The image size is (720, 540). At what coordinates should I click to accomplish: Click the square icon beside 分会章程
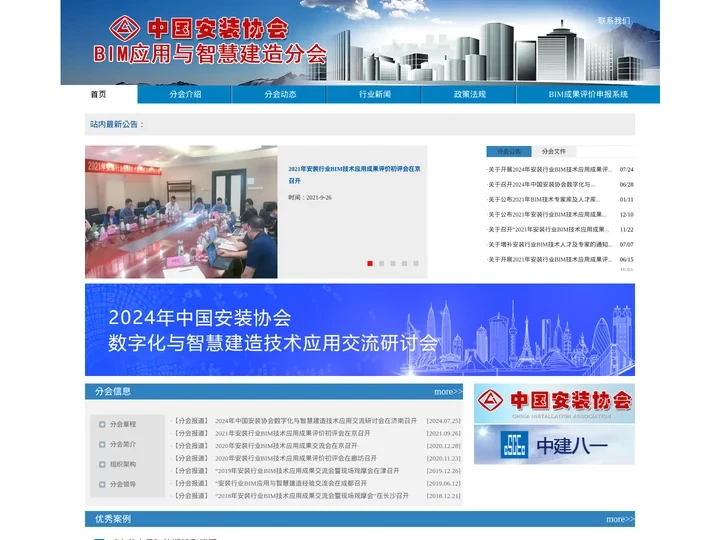coord(102,424)
